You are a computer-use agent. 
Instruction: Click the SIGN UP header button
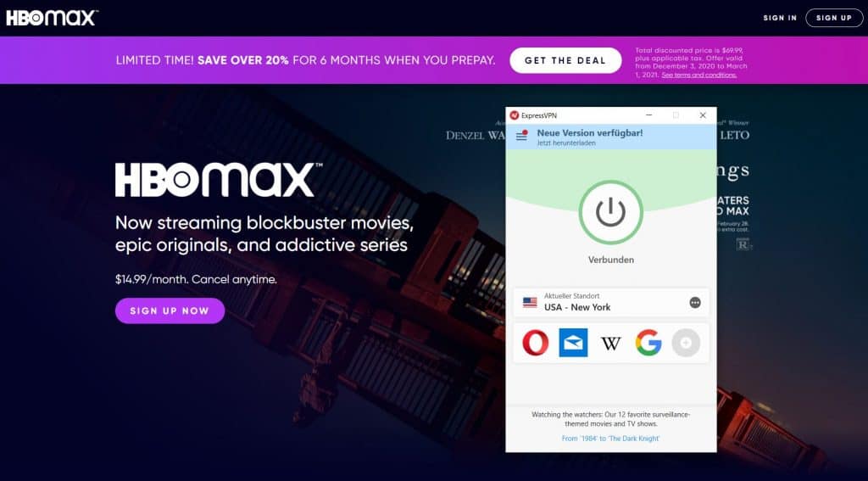click(834, 18)
